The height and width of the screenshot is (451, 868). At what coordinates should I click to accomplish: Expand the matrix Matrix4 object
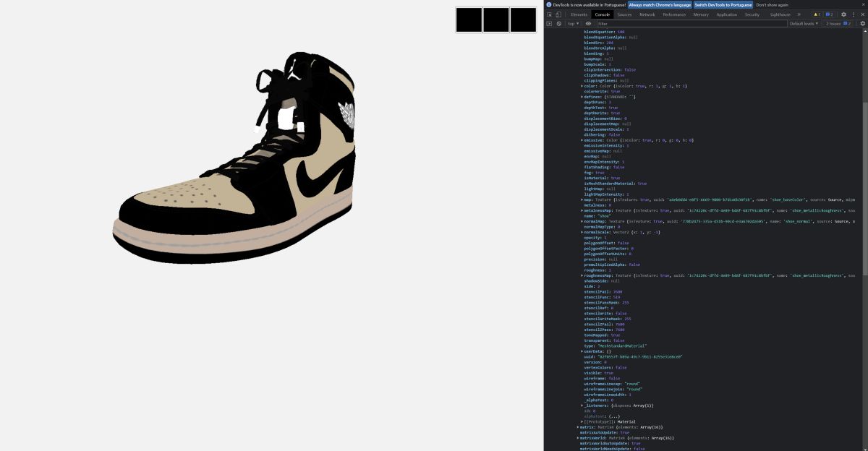coord(578,427)
